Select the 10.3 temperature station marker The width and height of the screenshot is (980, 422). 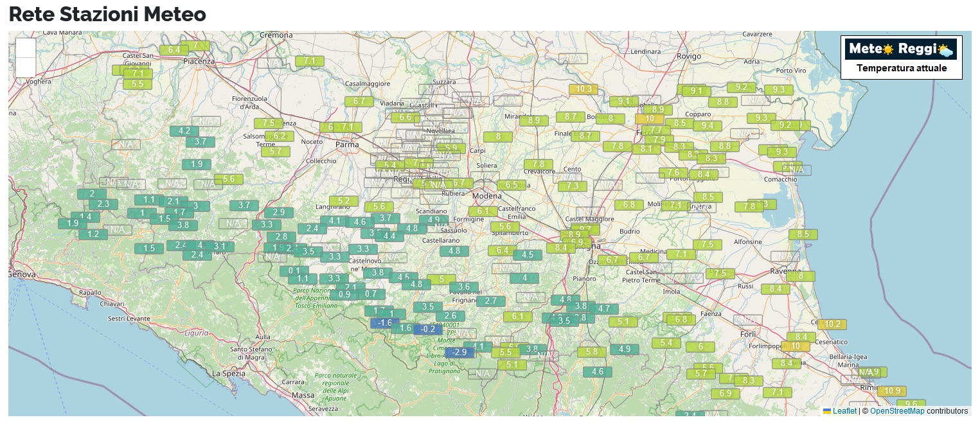[x=584, y=89]
